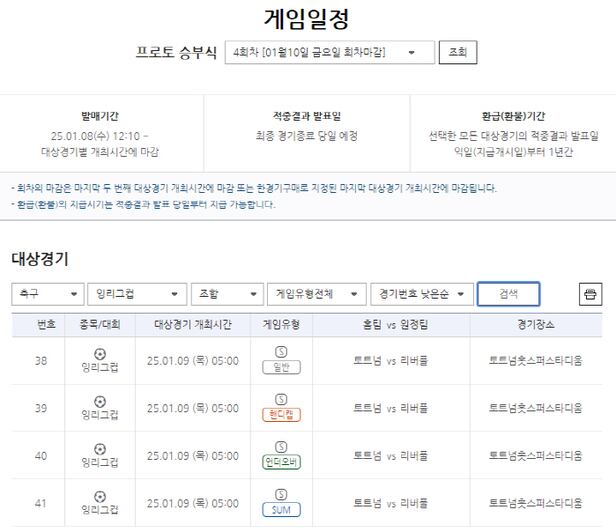This screenshot has width=616, height=532.
Task: Click the soccer ball icon in row 41
Action: [99, 496]
